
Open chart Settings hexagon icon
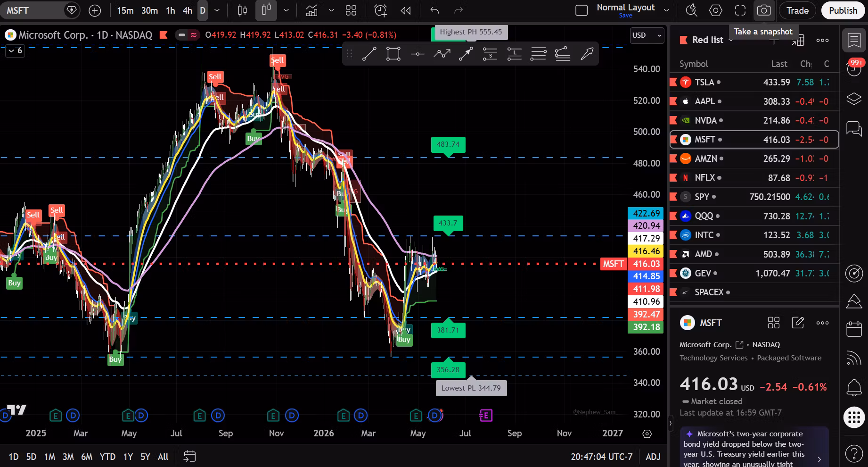(715, 10)
